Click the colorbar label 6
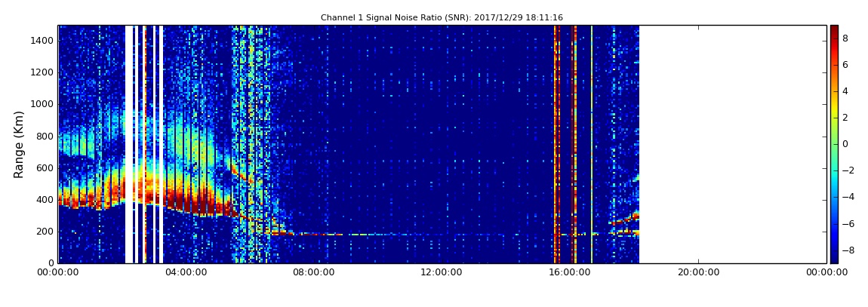This screenshot has width=868, height=307. click(845, 65)
